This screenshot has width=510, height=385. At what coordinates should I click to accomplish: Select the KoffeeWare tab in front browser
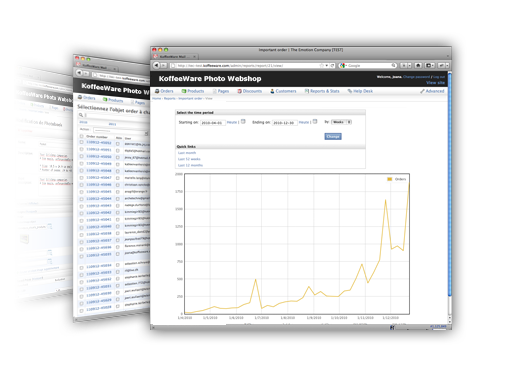(x=175, y=57)
